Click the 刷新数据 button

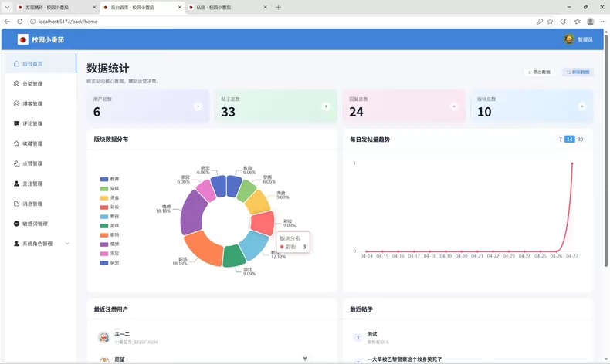point(578,72)
